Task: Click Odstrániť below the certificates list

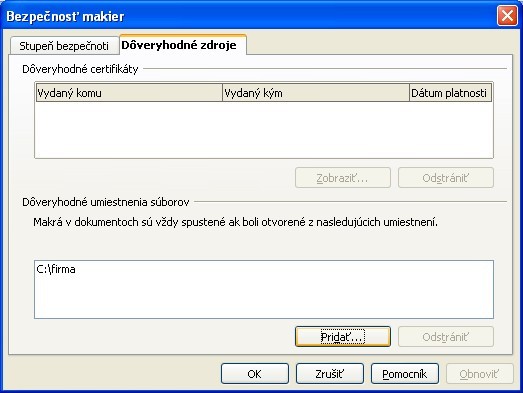Action: (446, 178)
